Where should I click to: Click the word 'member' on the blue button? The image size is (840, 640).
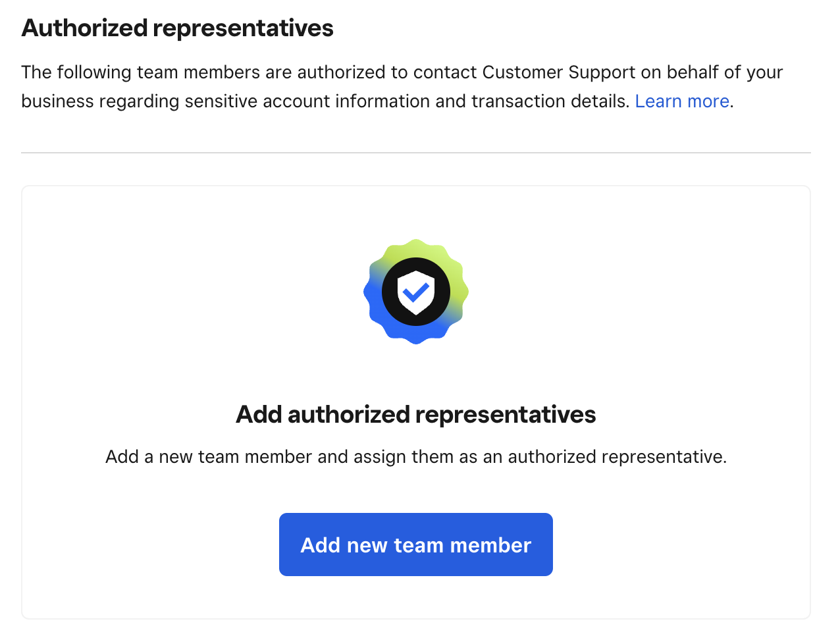pyautogui.click(x=490, y=545)
